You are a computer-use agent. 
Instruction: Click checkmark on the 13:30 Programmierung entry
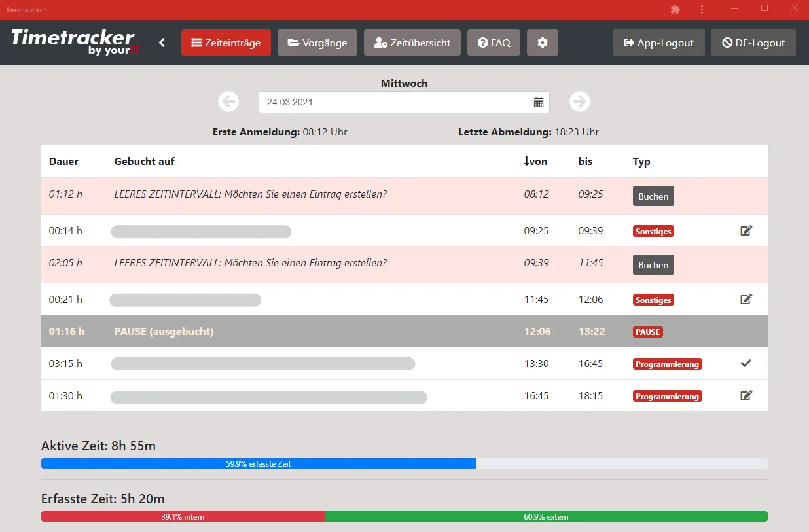746,363
